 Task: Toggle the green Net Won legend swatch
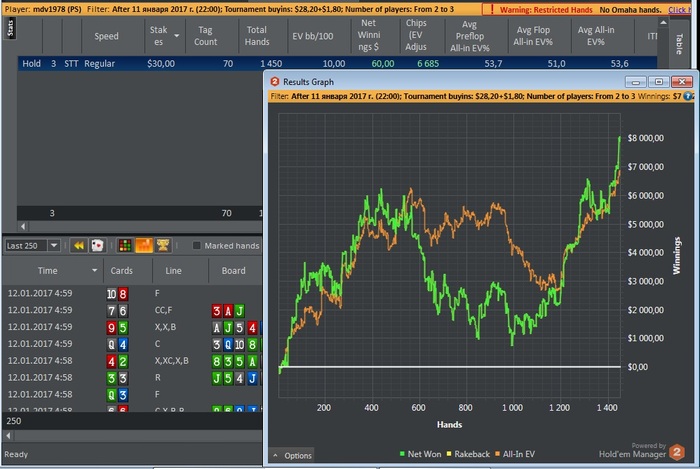click(x=402, y=454)
